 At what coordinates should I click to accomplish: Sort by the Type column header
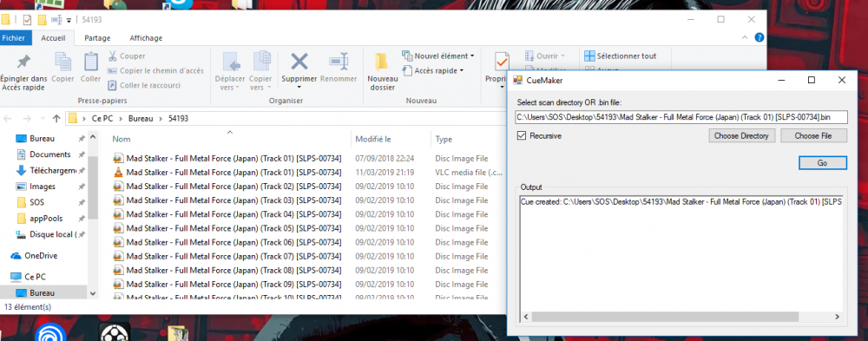(444, 139)
